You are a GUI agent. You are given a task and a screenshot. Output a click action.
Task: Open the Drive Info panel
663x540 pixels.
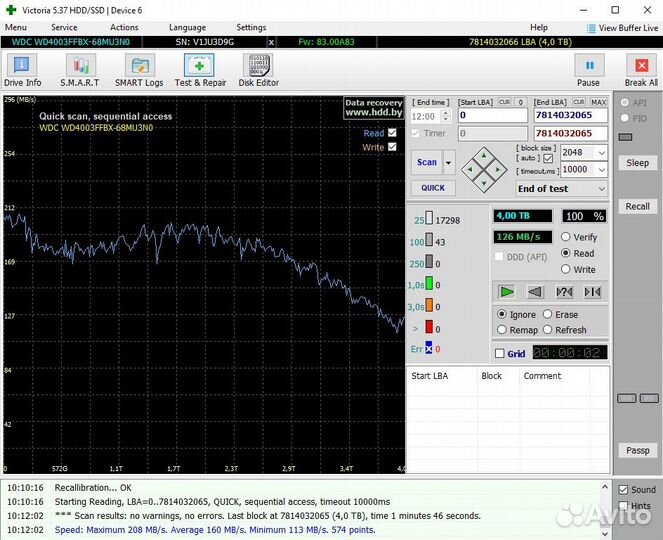tap(22, 71)
